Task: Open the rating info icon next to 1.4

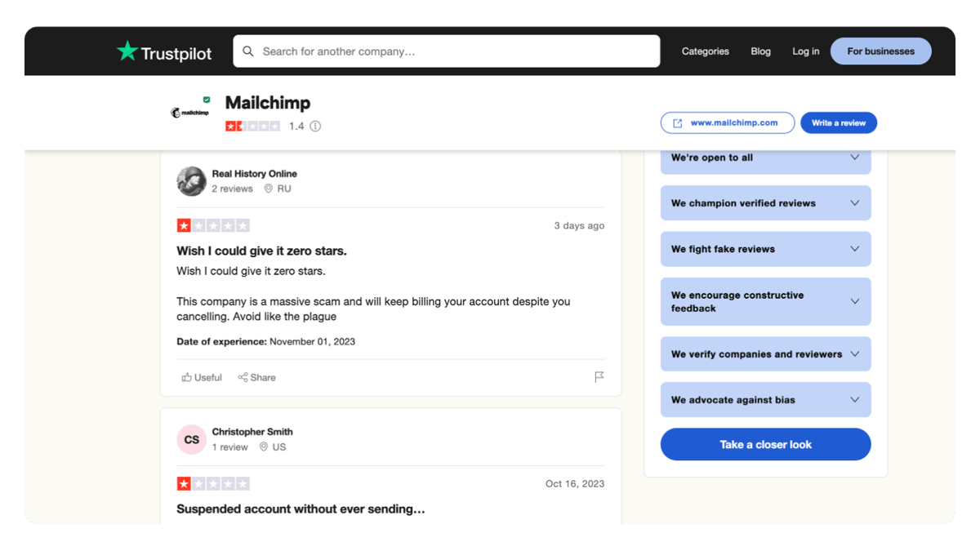Action: 315,127
